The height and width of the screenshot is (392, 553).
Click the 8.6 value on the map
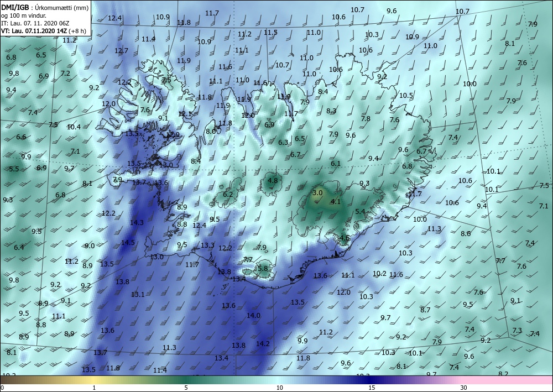(466, 233)
